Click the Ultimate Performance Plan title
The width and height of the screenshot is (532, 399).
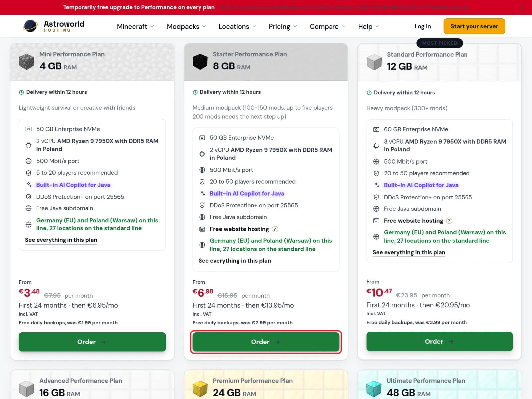tap(426, 381)
